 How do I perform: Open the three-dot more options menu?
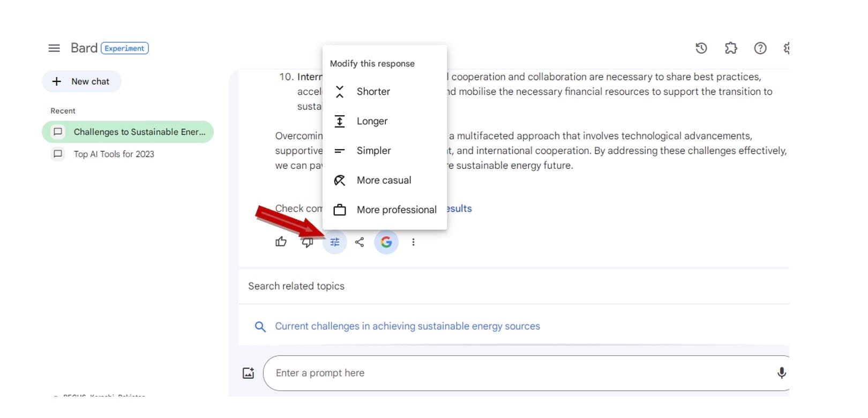pyautogui.click(x=413, y=242)
